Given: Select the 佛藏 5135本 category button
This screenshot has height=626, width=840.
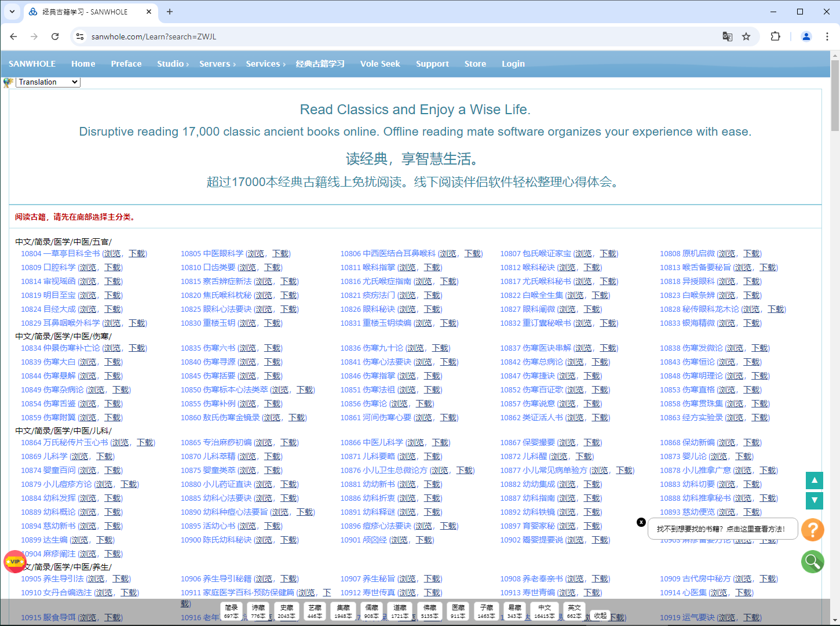Looking at the screenshot, I should tap(430, 611).
